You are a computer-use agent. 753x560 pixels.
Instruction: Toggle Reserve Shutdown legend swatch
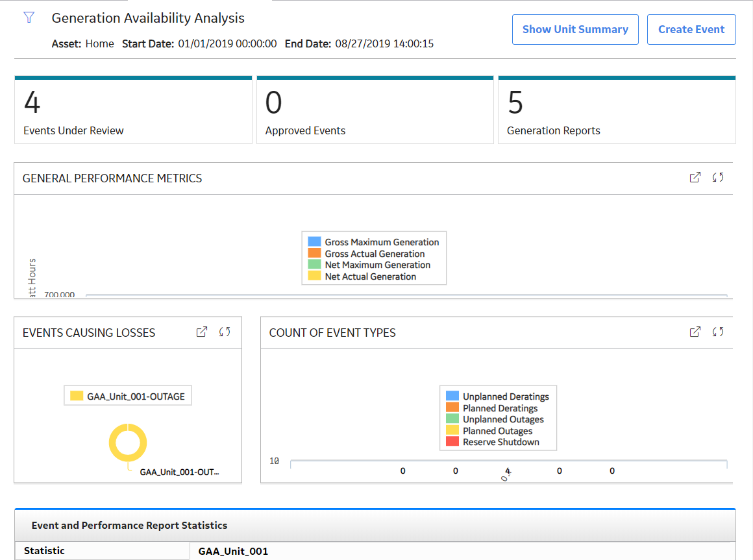click(452, 441)
